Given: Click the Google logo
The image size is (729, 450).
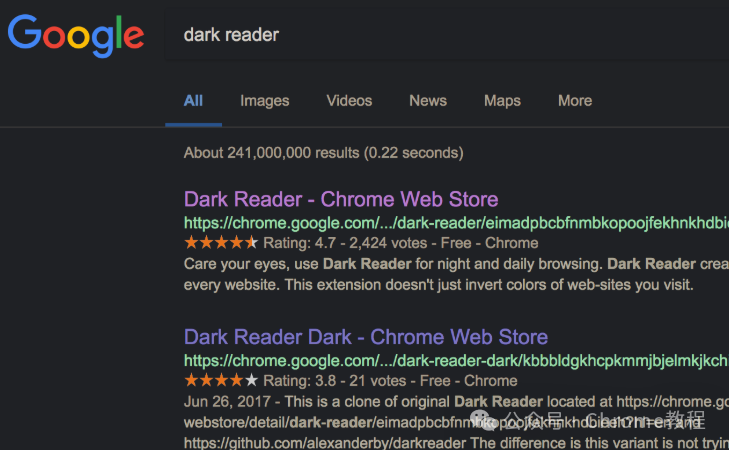Looking at the screenshot, I should tap(76, 35).
